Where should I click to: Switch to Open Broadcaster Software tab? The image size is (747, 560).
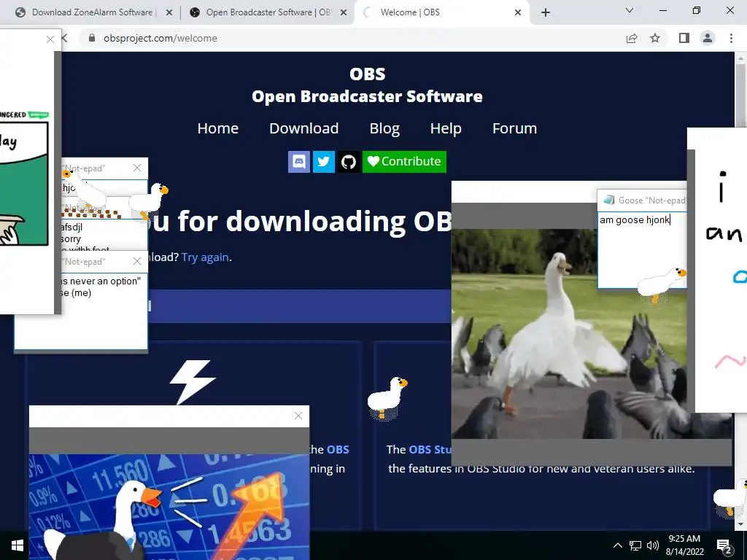tap(267, 12)
